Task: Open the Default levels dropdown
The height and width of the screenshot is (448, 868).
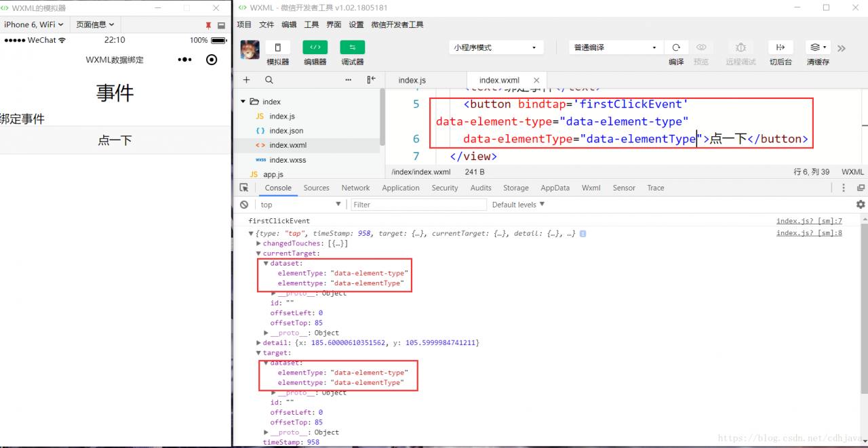Action: click(x=517, y=204)
